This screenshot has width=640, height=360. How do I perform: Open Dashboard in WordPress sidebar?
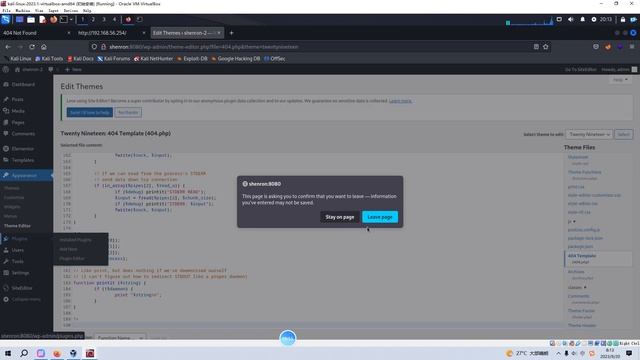(x=23, y=84)
